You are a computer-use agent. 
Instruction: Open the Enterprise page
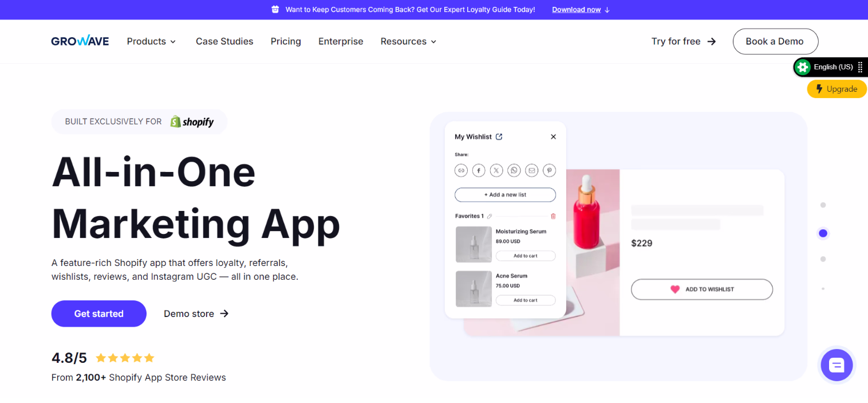341,41
